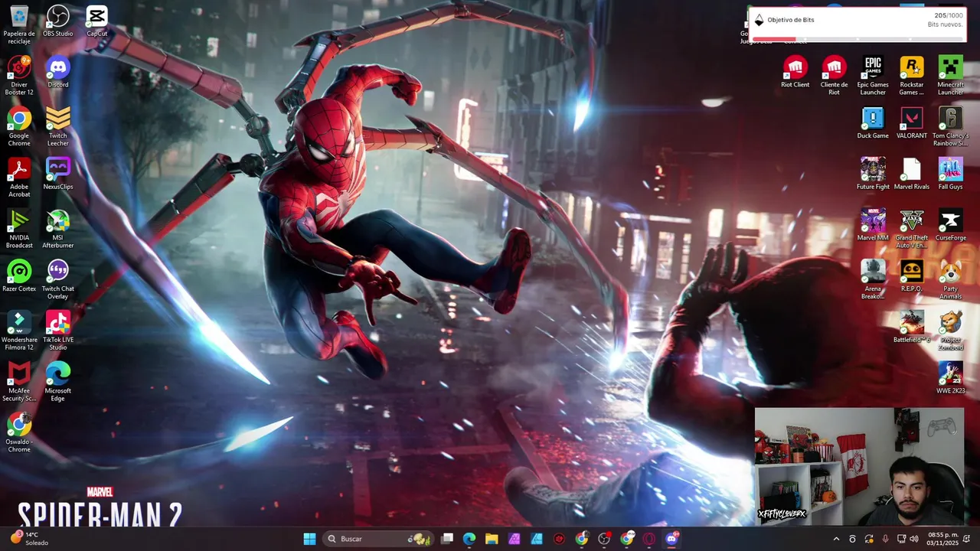Open the Windows Start menu

point(309,539)
